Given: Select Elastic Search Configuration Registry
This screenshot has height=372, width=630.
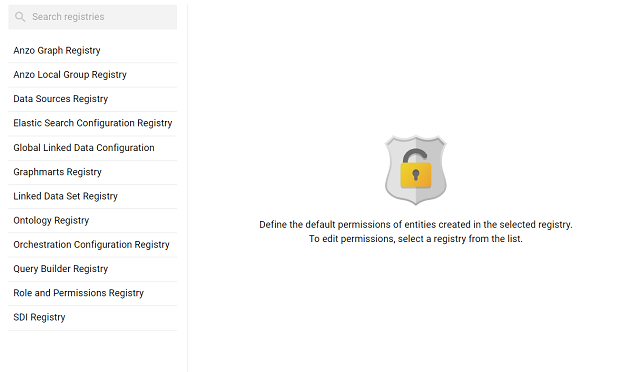Looking at the screenshot, I should coord(92,123).
